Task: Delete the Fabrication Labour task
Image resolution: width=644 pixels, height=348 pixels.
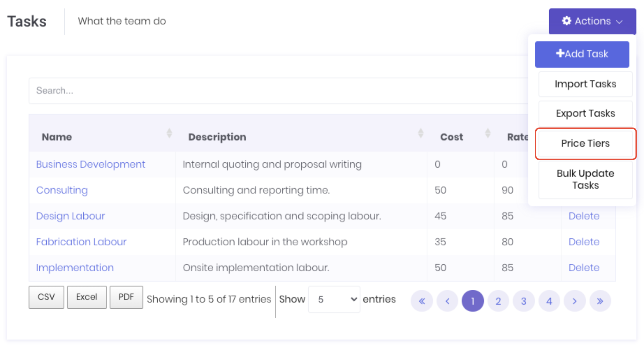Action: click(x=584, y=242)
